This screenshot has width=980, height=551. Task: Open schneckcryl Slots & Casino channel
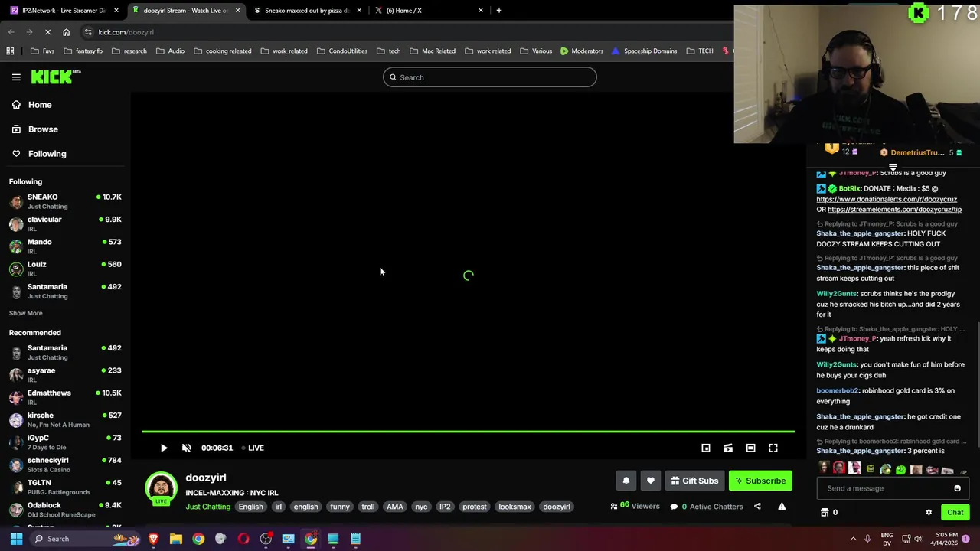pos(65,465)
